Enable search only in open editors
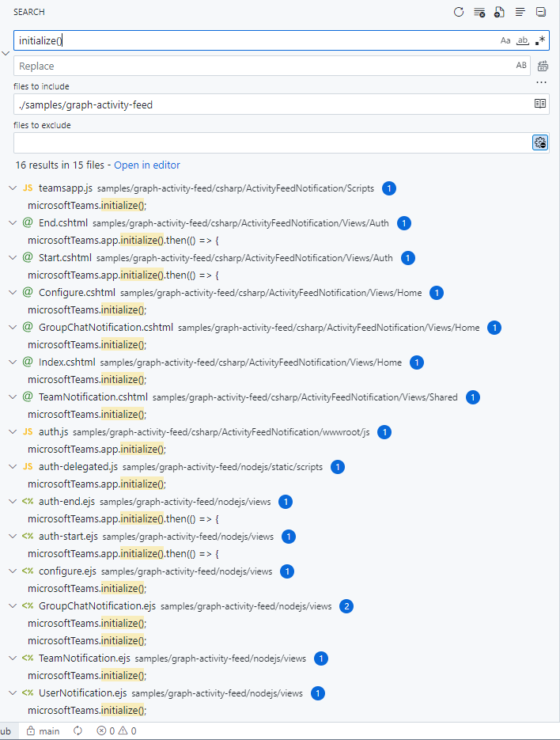Screen dimensions: 560x740 click(x=539, y=103)
